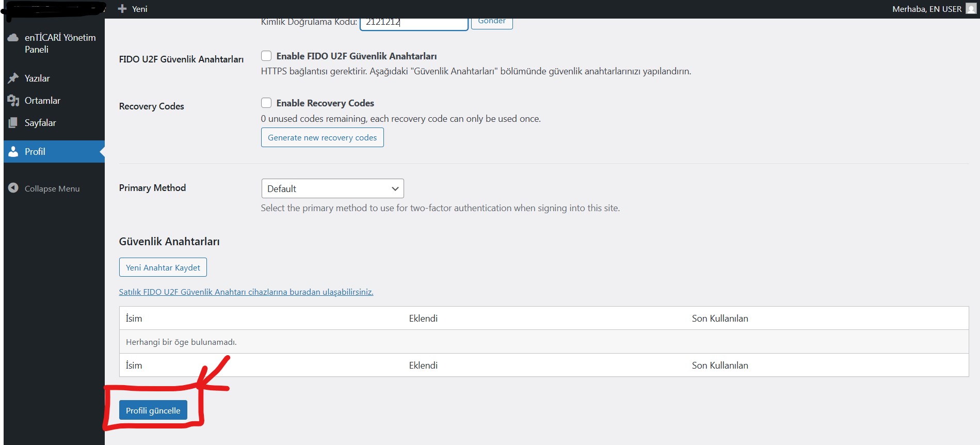Image resolution: width=980 pixels, height=445 pixels.
Task: Click Merhaba, EN USER account link
Action: coord(927,9)
